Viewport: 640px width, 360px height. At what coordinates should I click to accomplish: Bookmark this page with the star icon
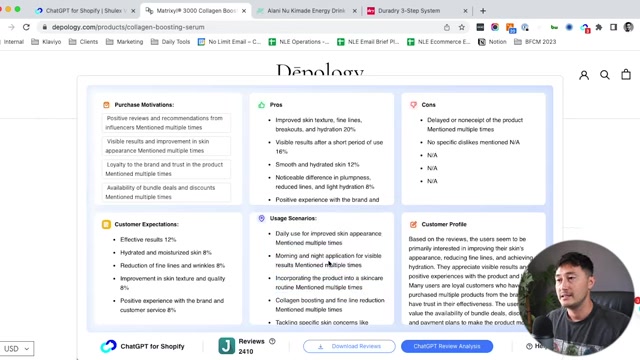[x=462, y=27]
